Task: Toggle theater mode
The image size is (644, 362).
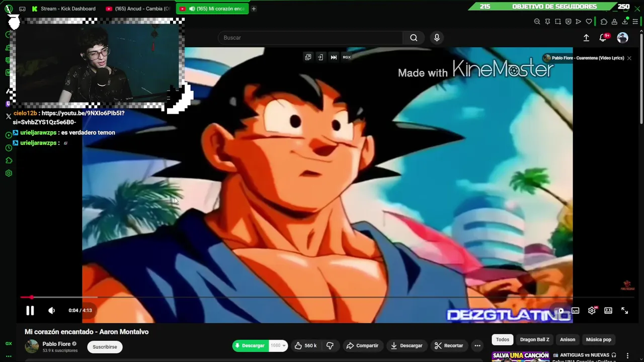Action: click(608, 311)
